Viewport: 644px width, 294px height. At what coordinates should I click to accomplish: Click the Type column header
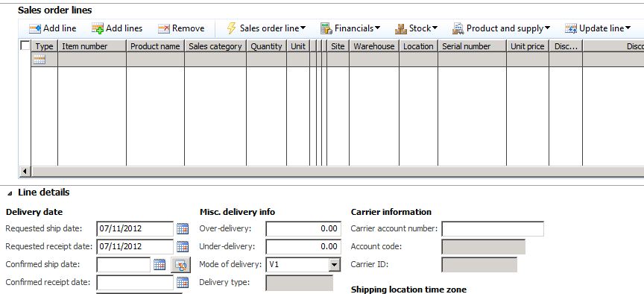pyautogui.click(x=45, y=46)
